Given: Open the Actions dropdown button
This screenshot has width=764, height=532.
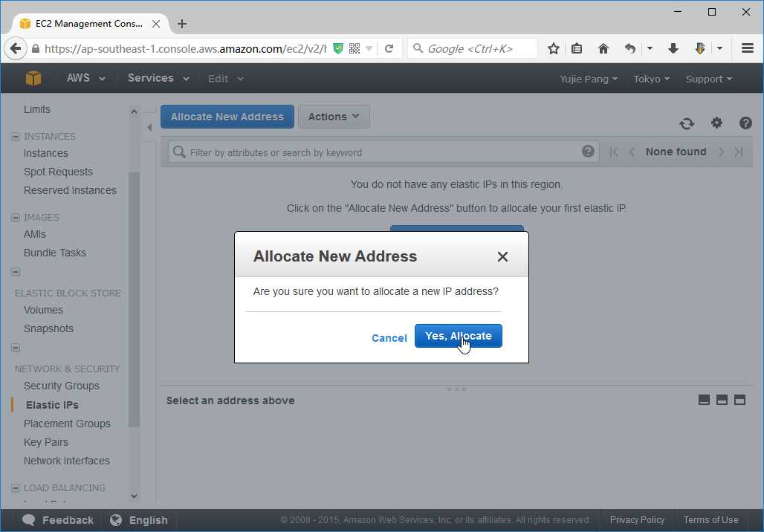Looking at the screenshot, I should [x=334, y=117].
